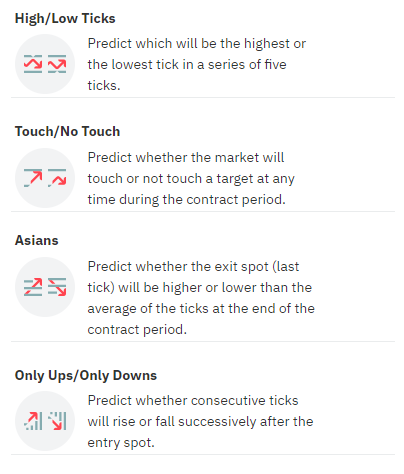Select the No Touch icon
Screen dimensions: 404x474
tap(57, 178)
